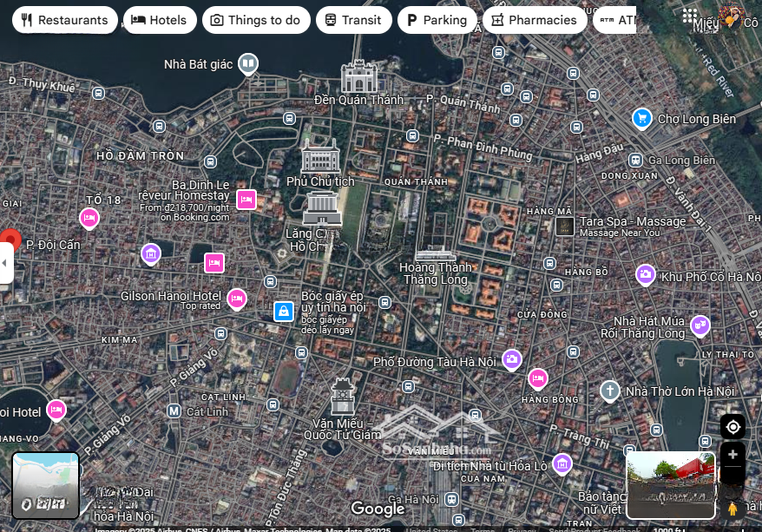Select the Things to do chip

click(256, 20)
